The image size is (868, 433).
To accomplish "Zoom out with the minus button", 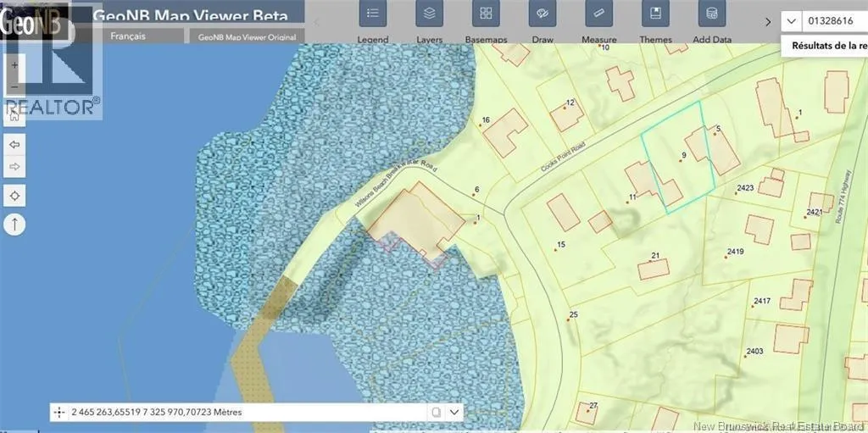I will point(14,87).
